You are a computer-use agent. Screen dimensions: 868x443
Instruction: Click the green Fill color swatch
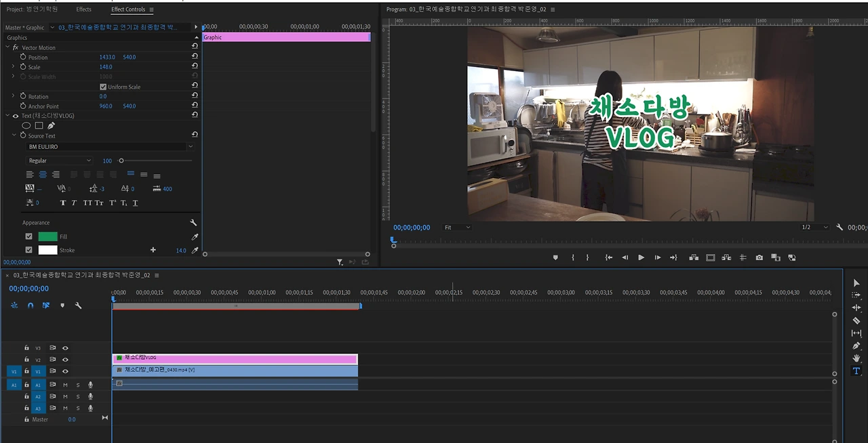47,236
